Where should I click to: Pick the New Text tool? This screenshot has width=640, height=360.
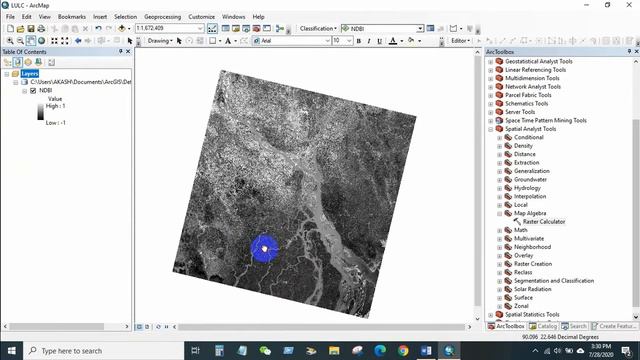pyautogui.click(x=228, y=41)
